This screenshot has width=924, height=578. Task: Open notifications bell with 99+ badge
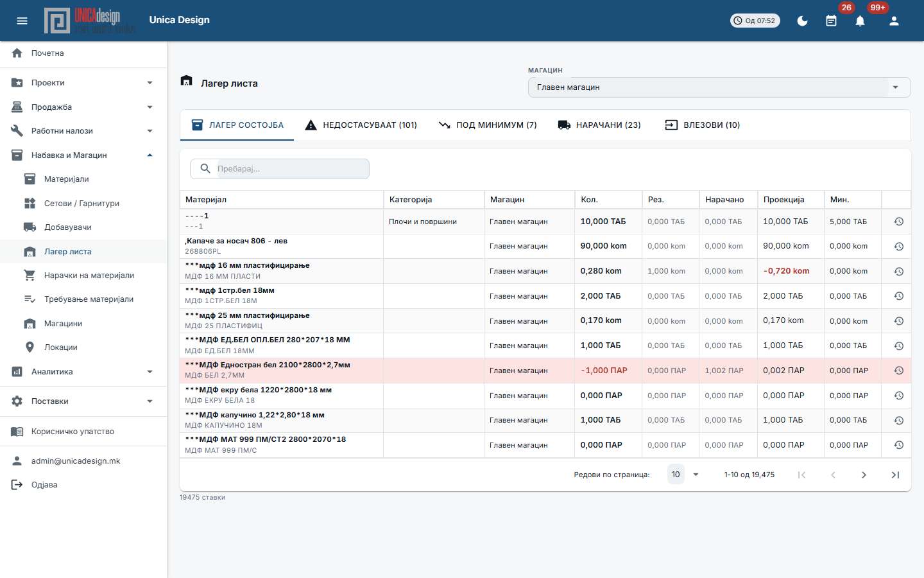[x=860, y=21]
